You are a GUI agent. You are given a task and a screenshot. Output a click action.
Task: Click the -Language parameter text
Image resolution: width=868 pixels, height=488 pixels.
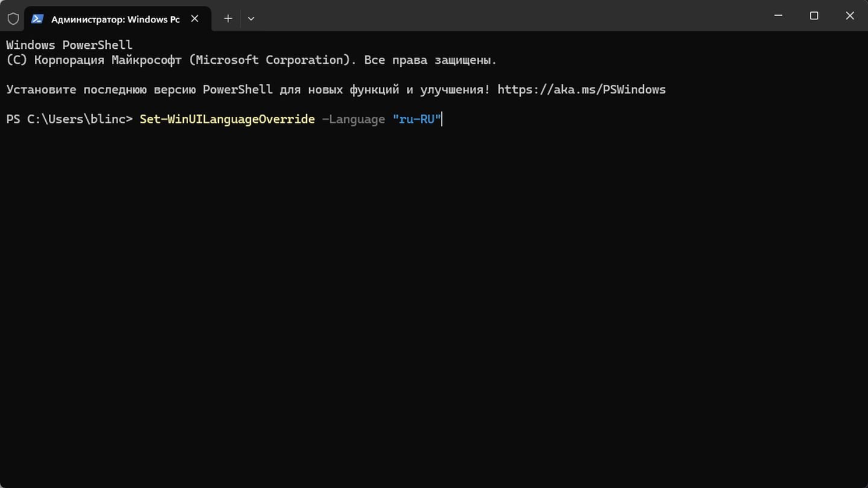353,119
